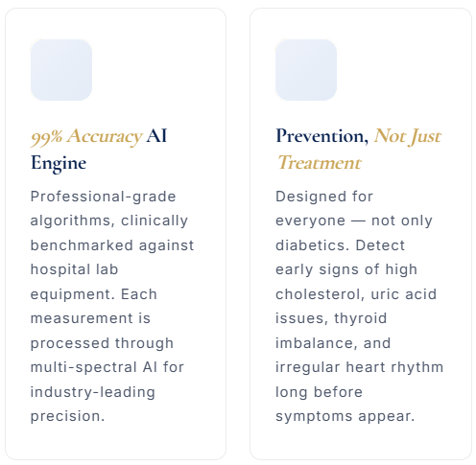The image size is (476, 465).
Task: Select the gold '99% Accuracy' heading text
Action: click(86, 137)
